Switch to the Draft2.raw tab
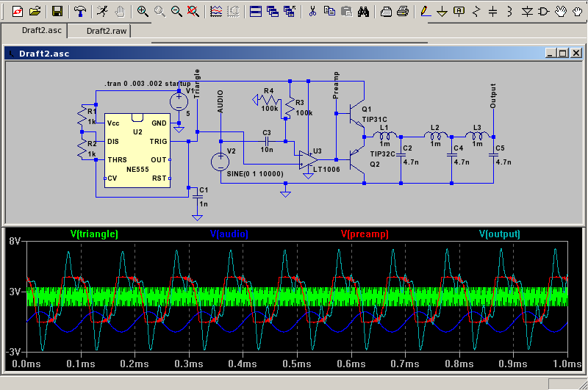The image size is (588, 390). (x=107, y=31)
